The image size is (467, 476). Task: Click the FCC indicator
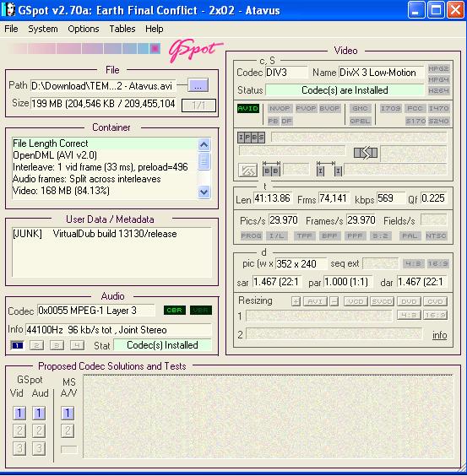[415, 108]
